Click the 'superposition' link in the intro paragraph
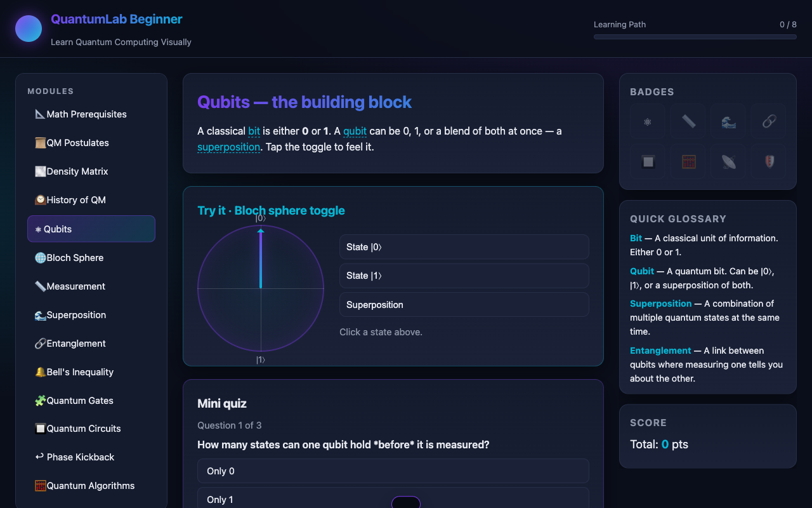 point(228,147)
